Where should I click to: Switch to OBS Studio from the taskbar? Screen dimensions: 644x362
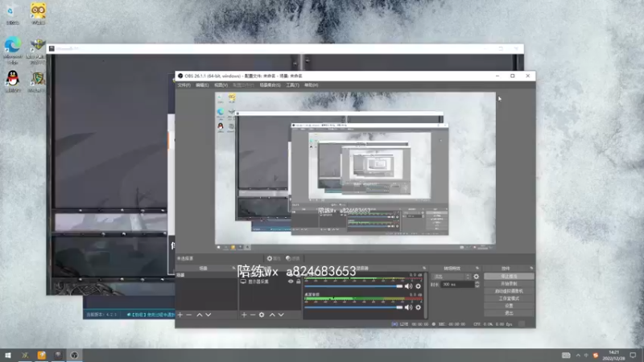point(74,355)
